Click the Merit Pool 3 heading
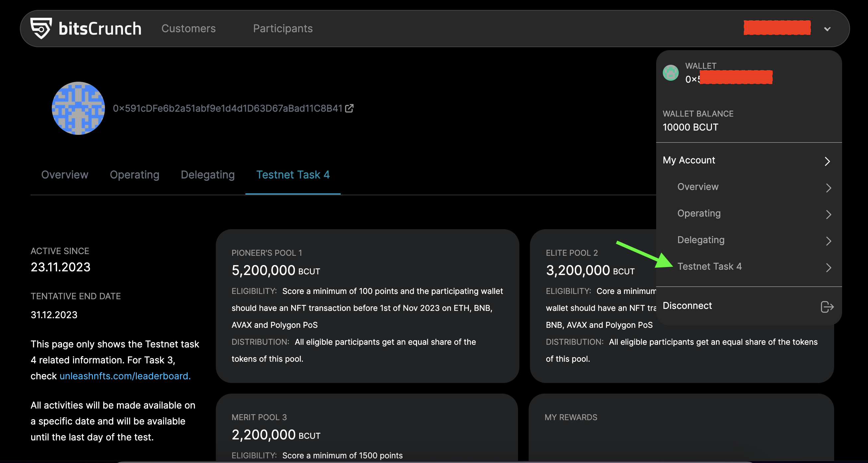 coord(259,417)
